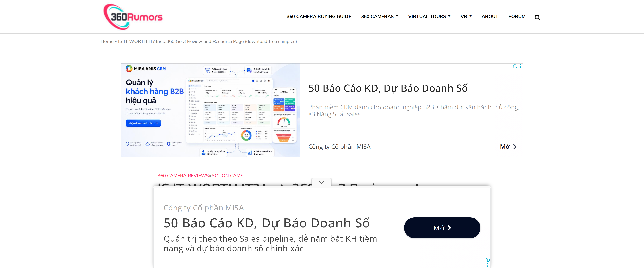The image size is (644, 268).
Task: Open bottom overlay ad three-dot options
Action: tap(488, 265)
